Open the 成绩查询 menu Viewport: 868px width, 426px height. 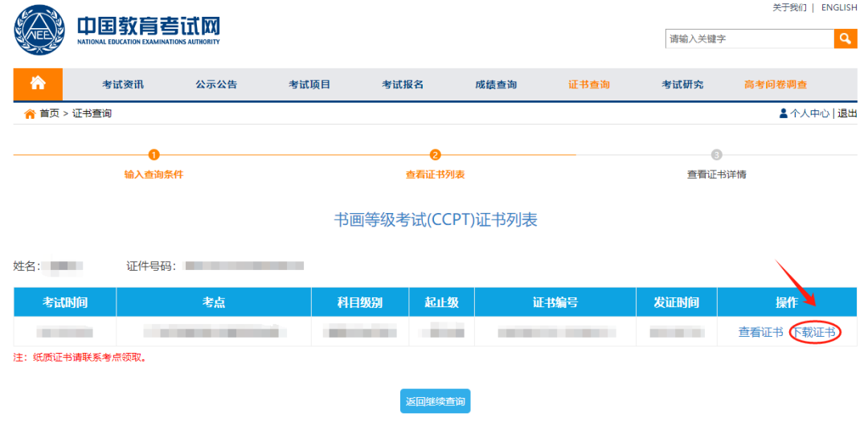click(x=496, y=84)
